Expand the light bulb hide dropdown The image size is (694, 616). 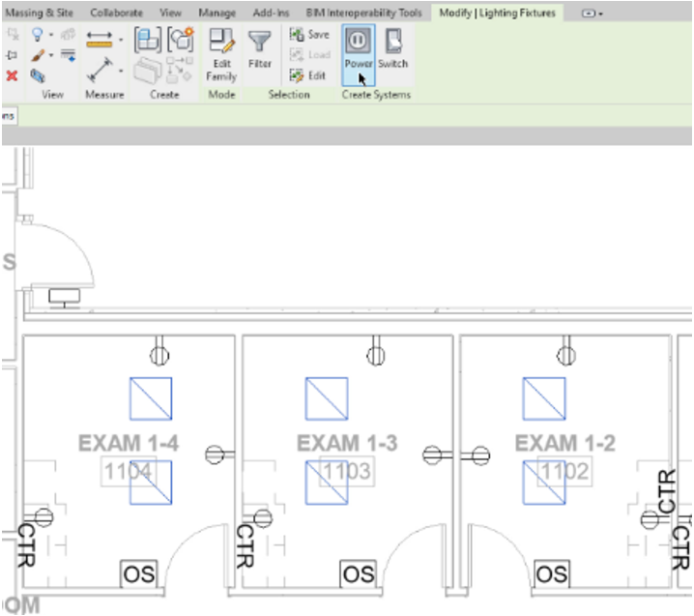(x=52, y=36)
